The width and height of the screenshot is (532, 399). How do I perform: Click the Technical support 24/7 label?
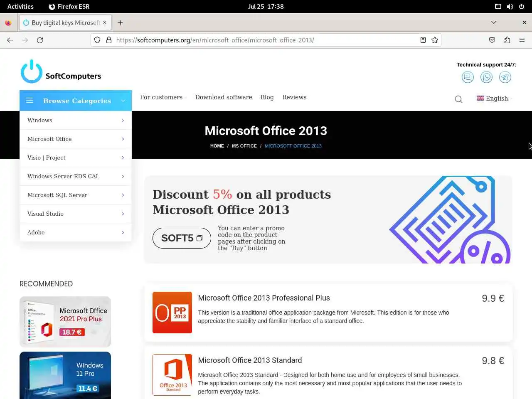[486, 64]
